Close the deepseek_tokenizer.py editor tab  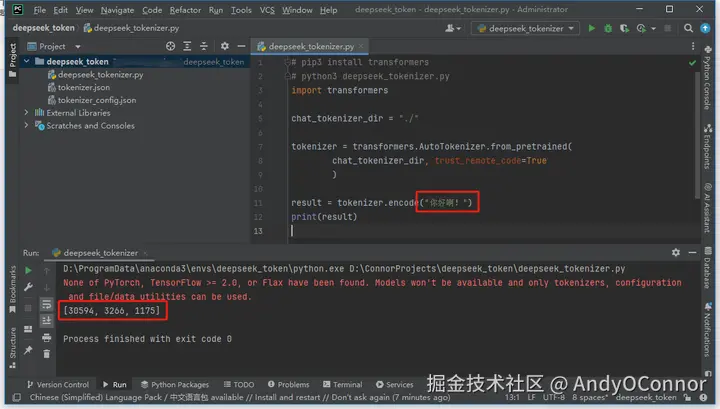361,46
